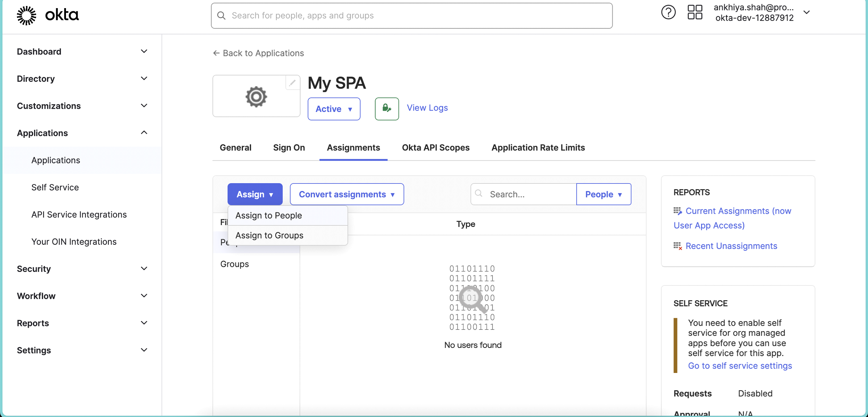This screenshot has width=868, height=417.
Task: Expand the account menu chevron
Action: (807, 13)
